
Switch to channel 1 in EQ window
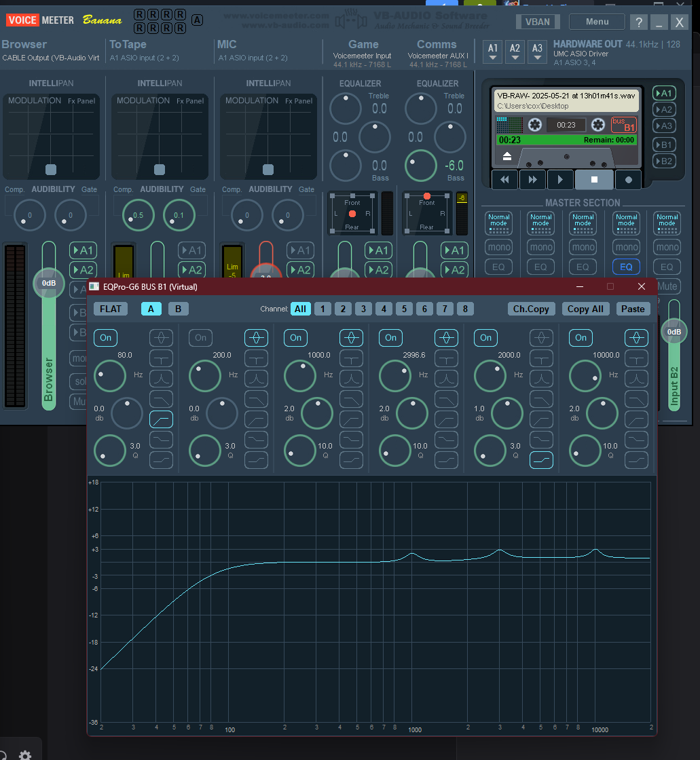pos(323,309)
